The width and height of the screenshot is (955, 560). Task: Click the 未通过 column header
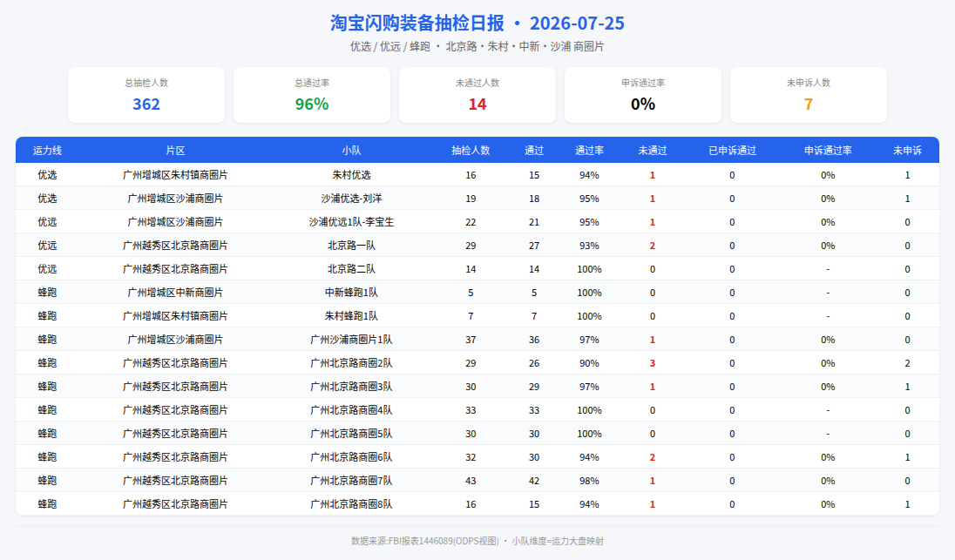[x=653, y=151]
